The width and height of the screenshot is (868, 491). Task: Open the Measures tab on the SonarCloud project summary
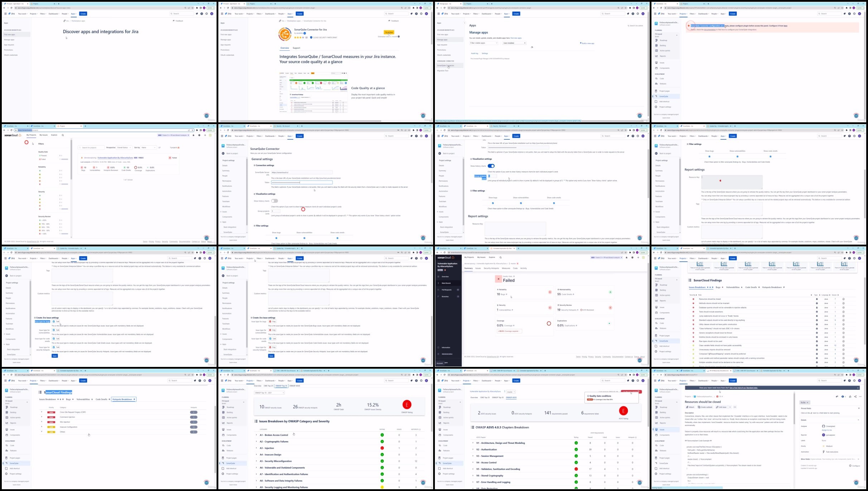coord(506,268)
